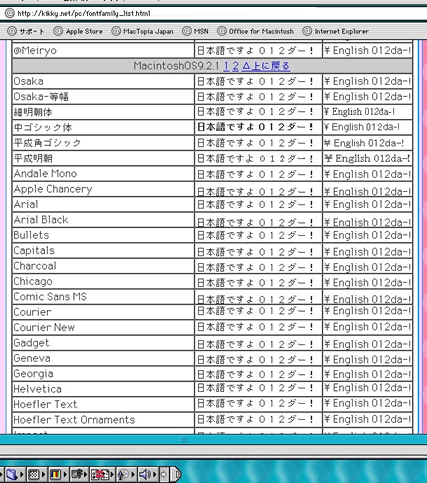427x483 pixels.
Task: Click the red-crossed network module icon in Control Strip
Action: click(x=100, y=474)
